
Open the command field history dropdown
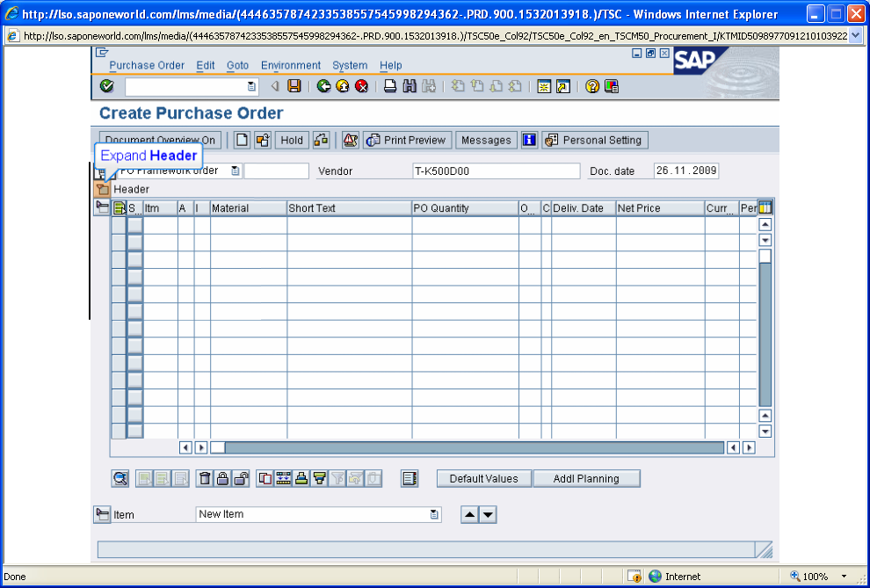tap(251, 86)
